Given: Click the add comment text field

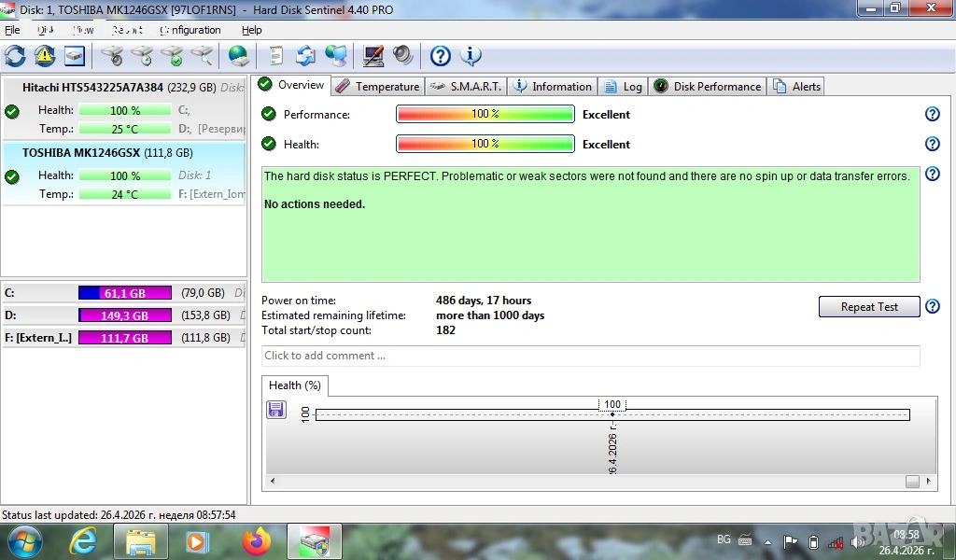Looking at the screenshot, I should tap(590, 356).
